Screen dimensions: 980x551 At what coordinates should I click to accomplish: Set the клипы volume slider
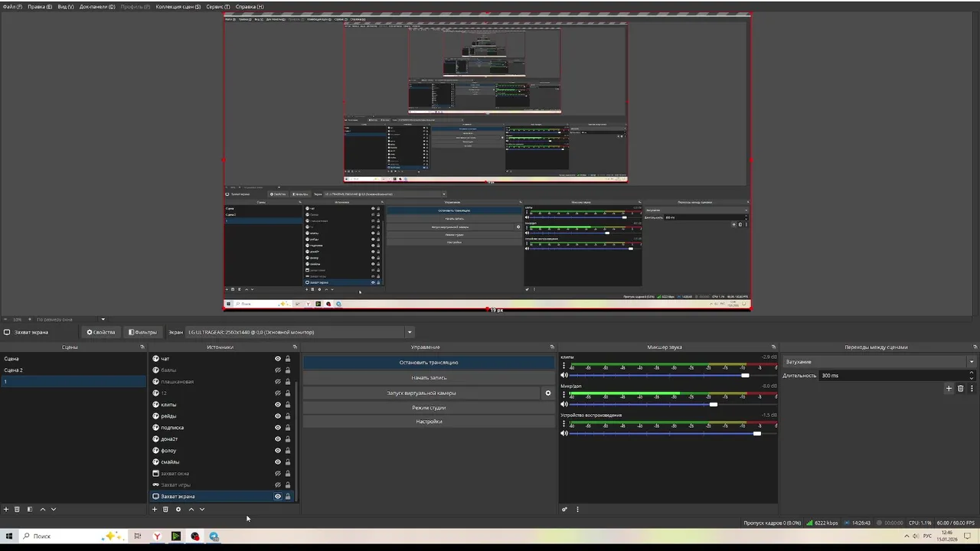[x=745, y=375]
